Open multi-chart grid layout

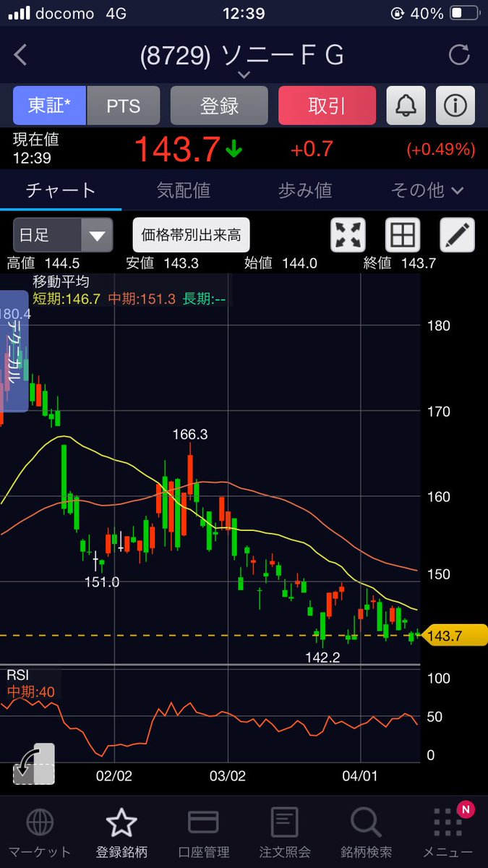(x=403, y=235)
